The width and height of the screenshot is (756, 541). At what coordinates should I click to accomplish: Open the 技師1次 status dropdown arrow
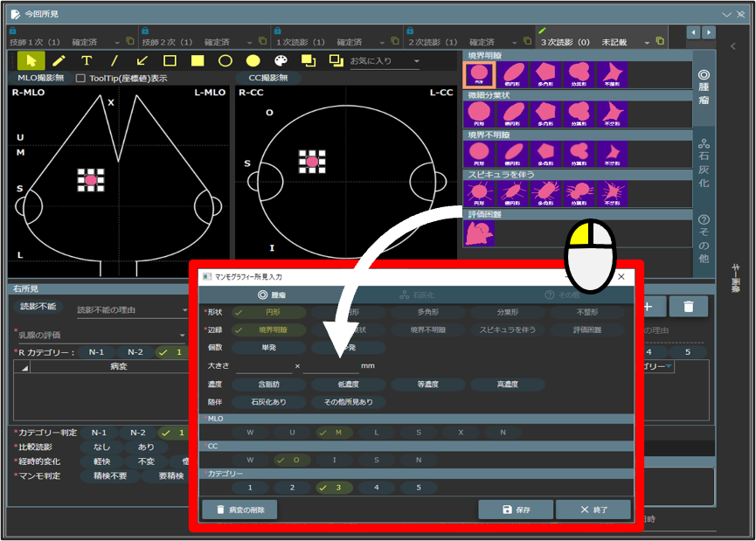tap(117, 43)
